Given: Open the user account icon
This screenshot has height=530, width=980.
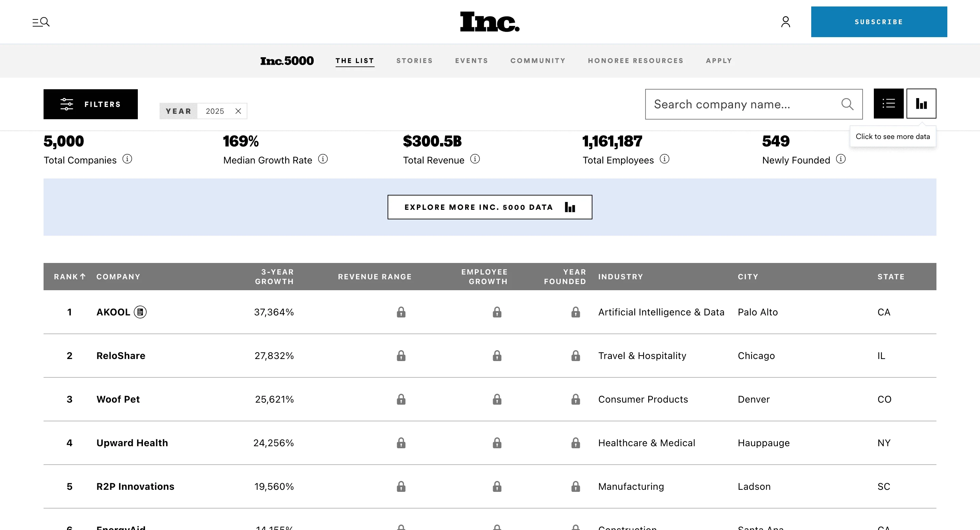Looking at the screenshot, I should (x=786, y=22).
